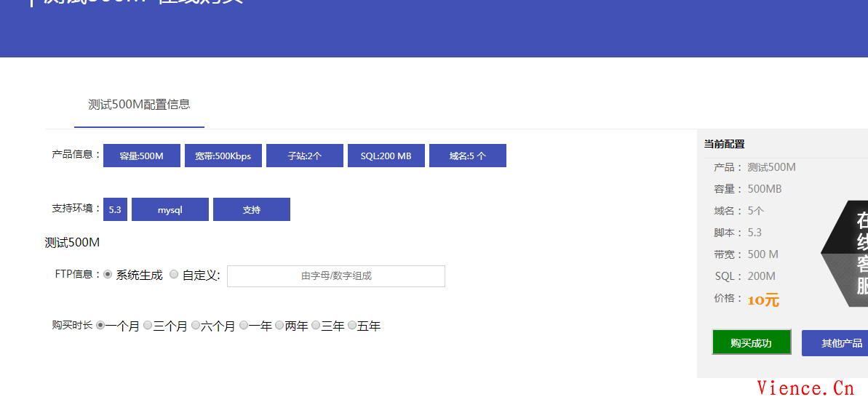Click the FTP username input field
This screenshot has width=868, height=410.
click(335, 276)
